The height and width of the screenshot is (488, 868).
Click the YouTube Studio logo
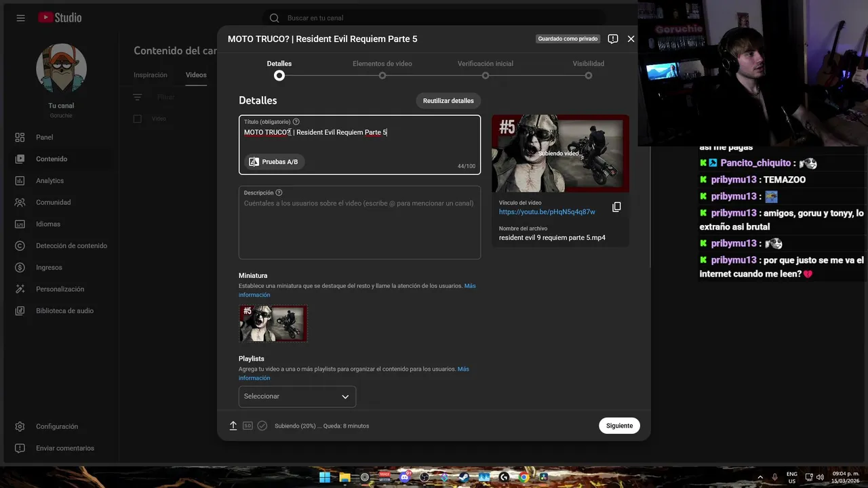(60, 18)
